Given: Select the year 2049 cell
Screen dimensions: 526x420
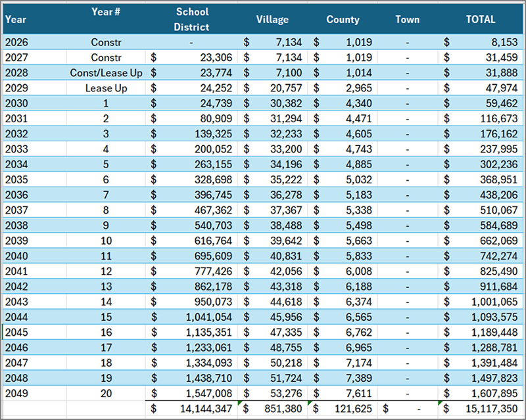Looking at the screenshot, I should click(x=16, y=393).
